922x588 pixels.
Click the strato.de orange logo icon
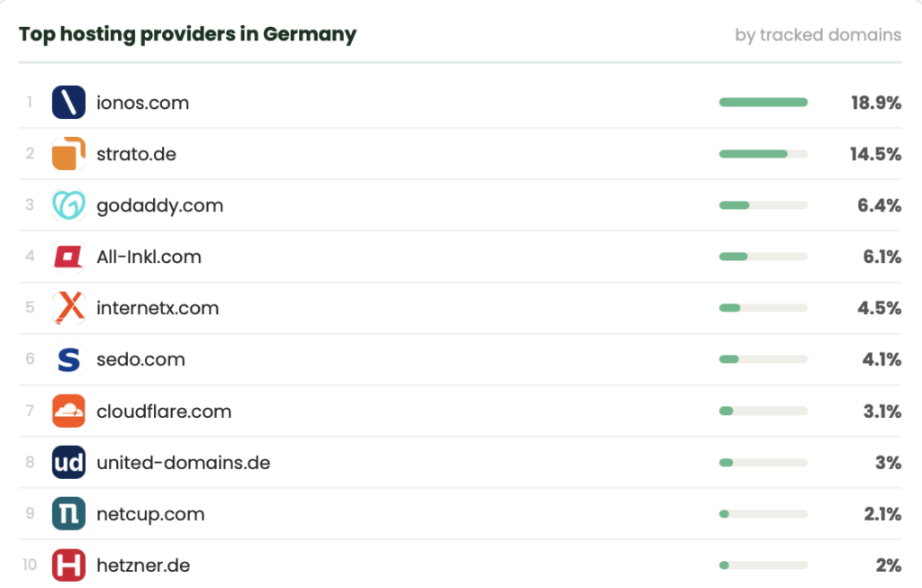click(68, 153)
